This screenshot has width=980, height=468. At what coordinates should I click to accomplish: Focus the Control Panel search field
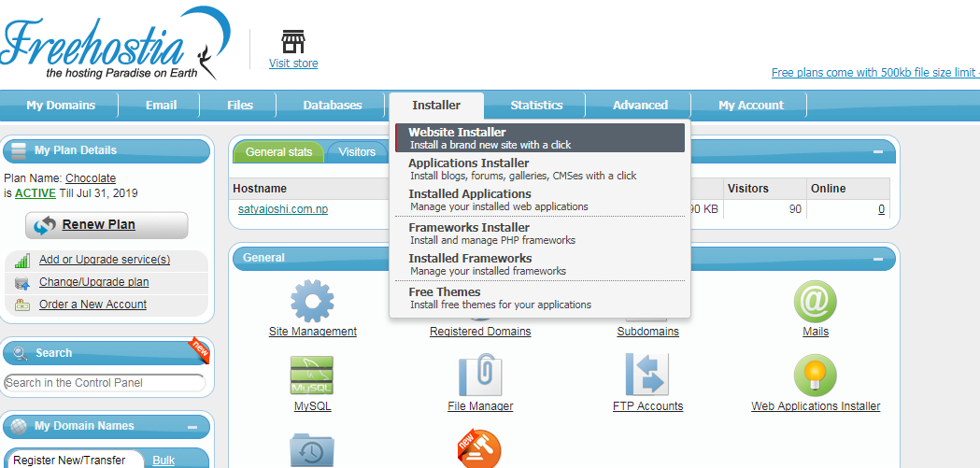click(x=105, y=383)
